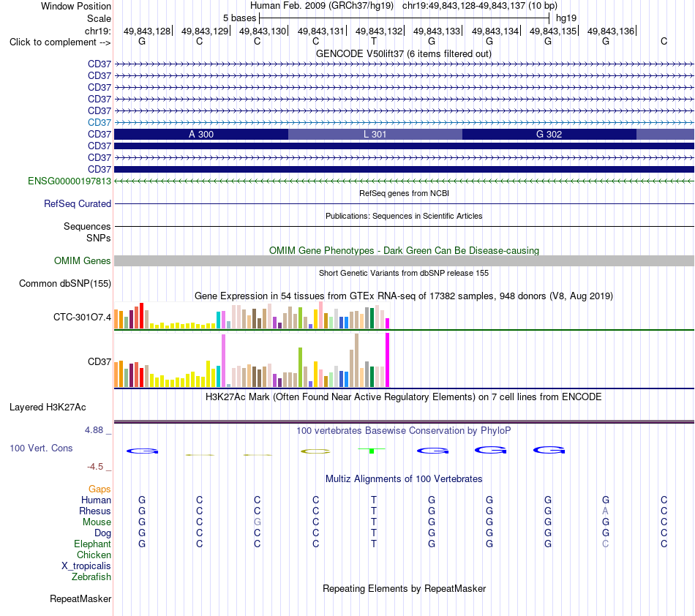Screen dimensions: 695x616
Task: Open the OMIM Gene Phenotypes track title
Action: click(x=404, y=250)
